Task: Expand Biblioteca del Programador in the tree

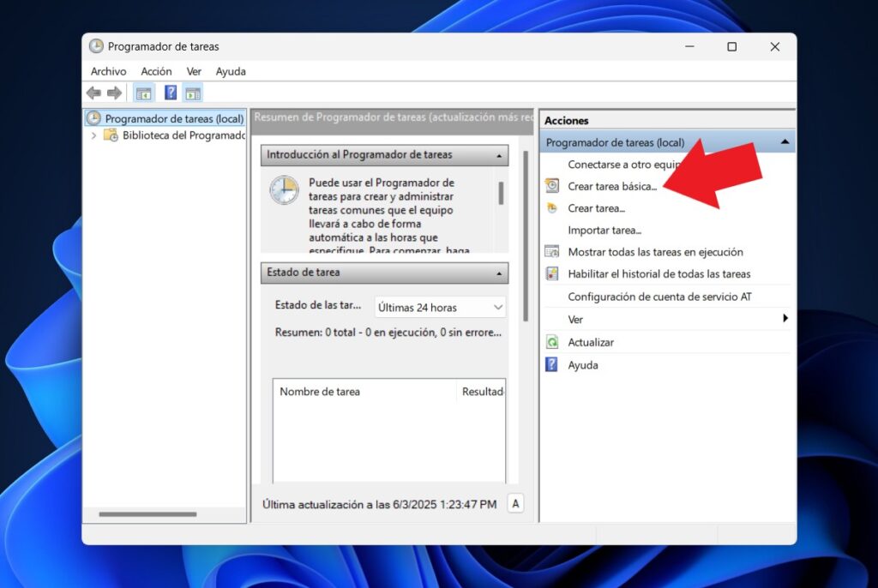Action: (93, 135)
